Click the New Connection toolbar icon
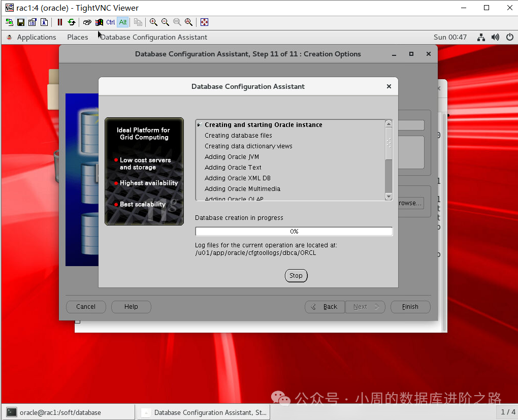Viewport: 518px width, 420px height. [x=9, y=22]
